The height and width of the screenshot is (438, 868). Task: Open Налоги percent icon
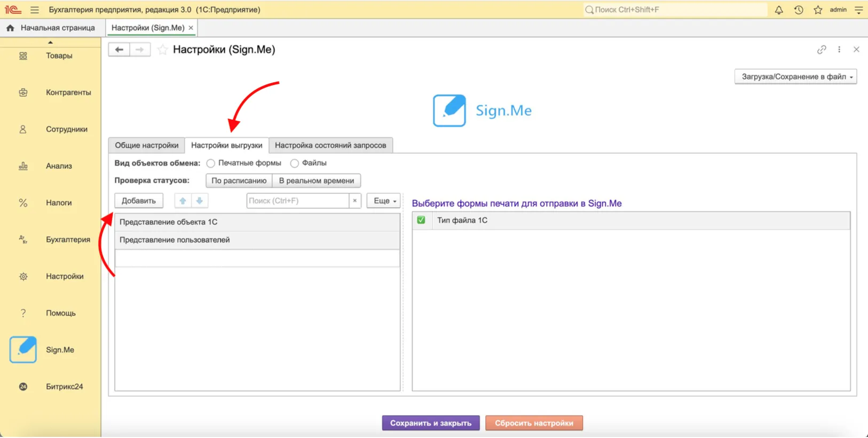tap(23, 203)
